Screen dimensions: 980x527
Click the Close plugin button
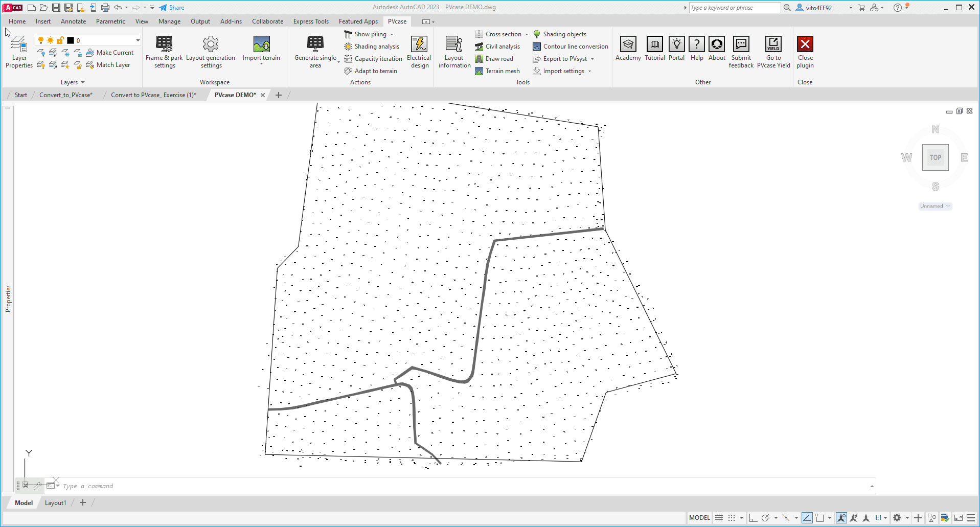coord(805,52)
